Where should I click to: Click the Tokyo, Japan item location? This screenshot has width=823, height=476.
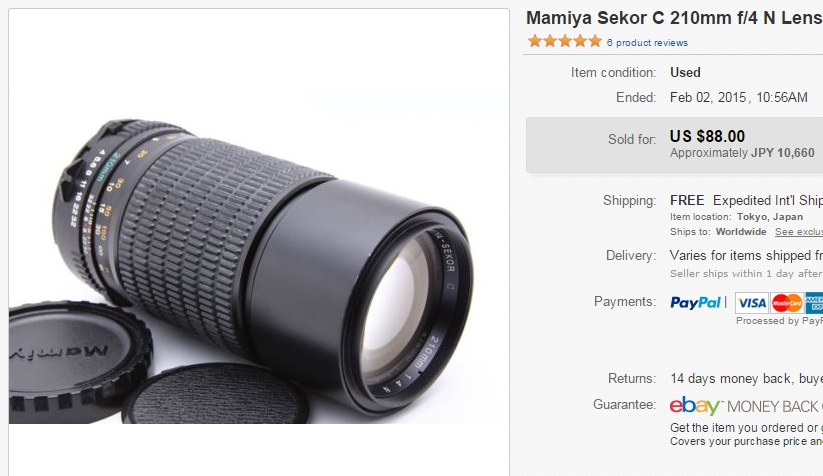(769, 217)
